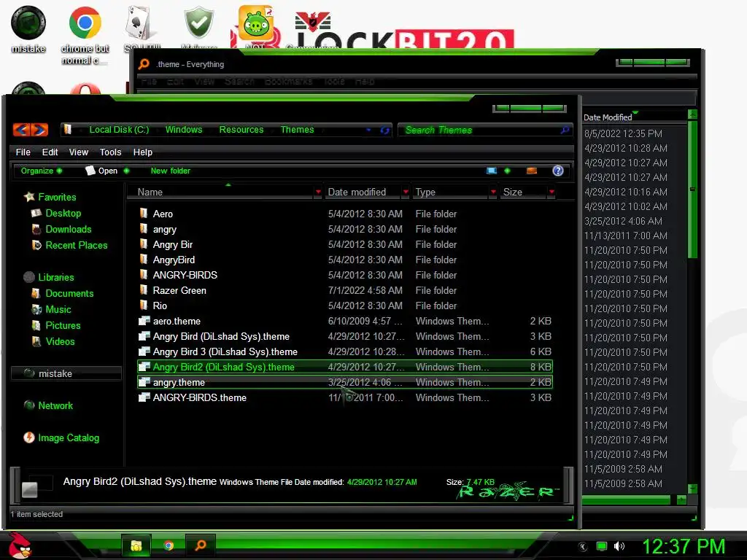The image size is (747, 560).
Task: Open Chrome from the taskbar
Action: pos(169,545)
